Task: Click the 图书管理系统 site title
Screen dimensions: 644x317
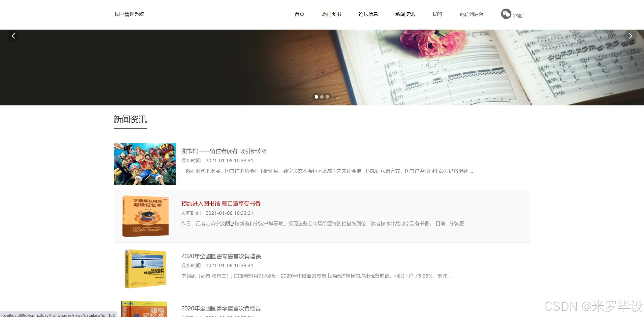Action: click(129, 14)
